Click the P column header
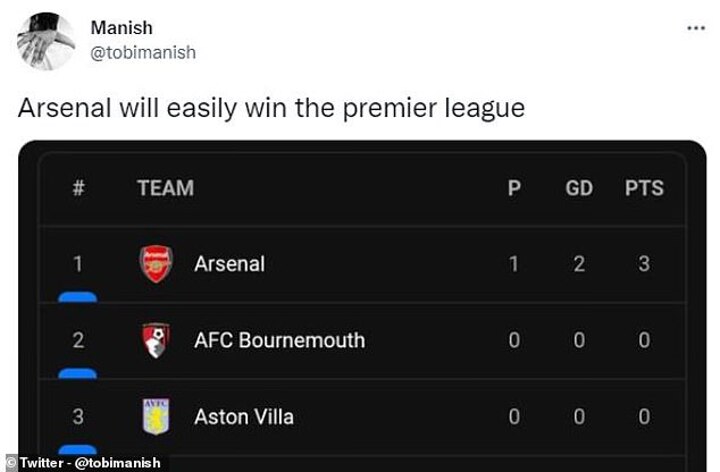This screenshot has width=720, height=472. [514, 188]
